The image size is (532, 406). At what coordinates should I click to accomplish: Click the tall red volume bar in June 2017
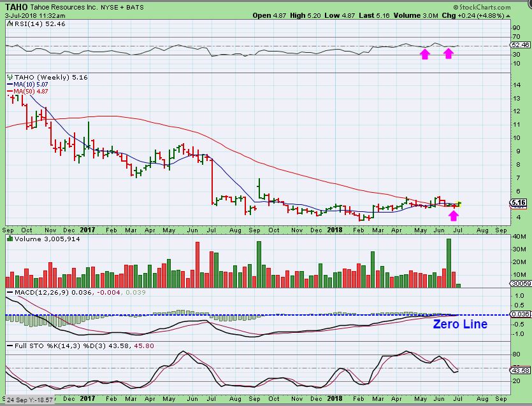197,265
